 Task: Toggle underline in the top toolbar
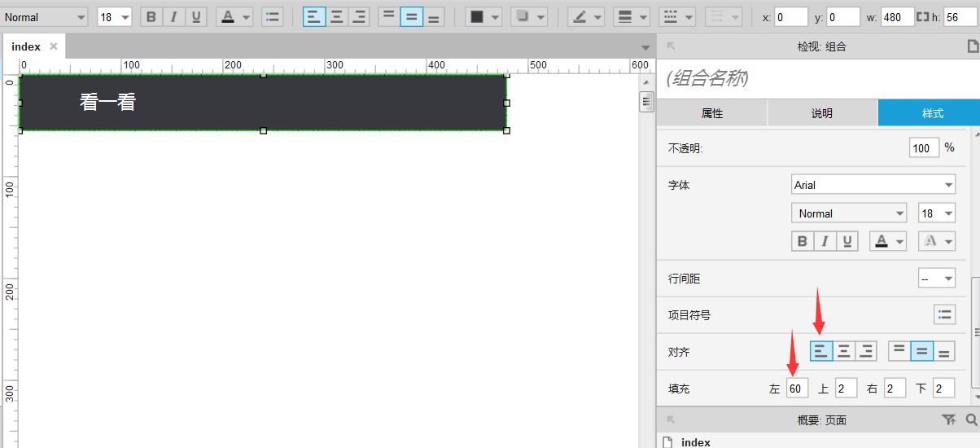click(195, 17)
